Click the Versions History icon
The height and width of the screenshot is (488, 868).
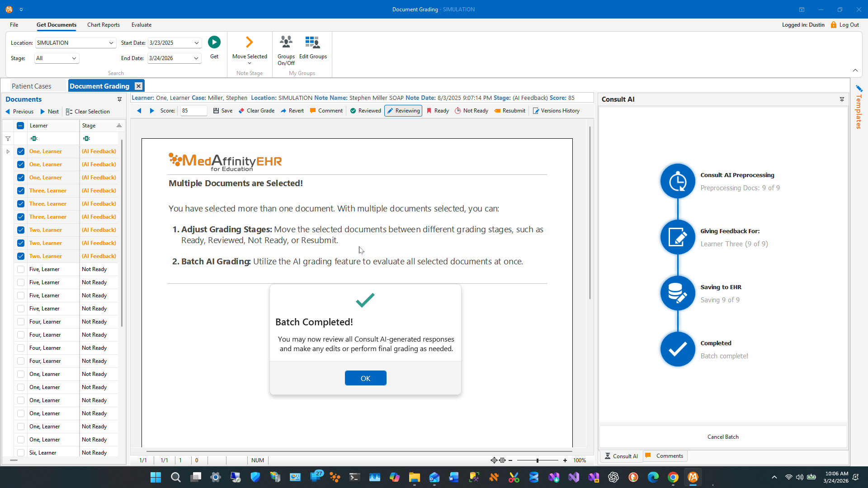(x=536, y=111)
